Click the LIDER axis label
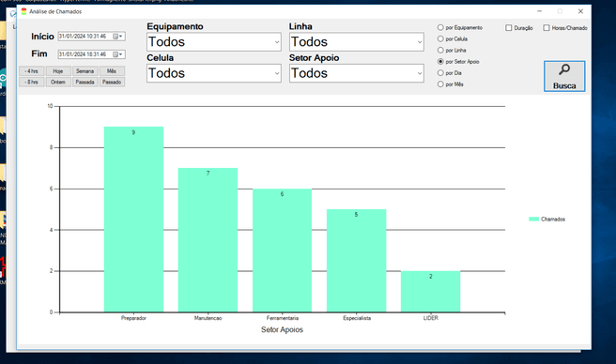The width and height of the screenshot is (616, 364). pyautogui.click(x=431, y=318)
